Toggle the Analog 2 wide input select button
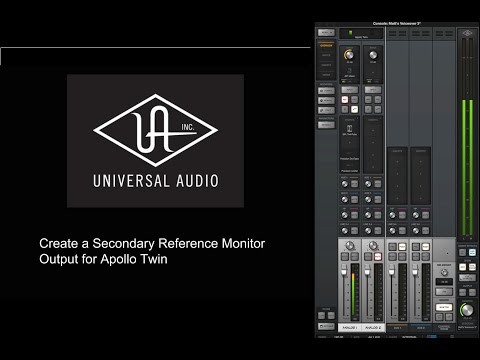This screenshot has height=360, width=480. (x=373, y=90)
